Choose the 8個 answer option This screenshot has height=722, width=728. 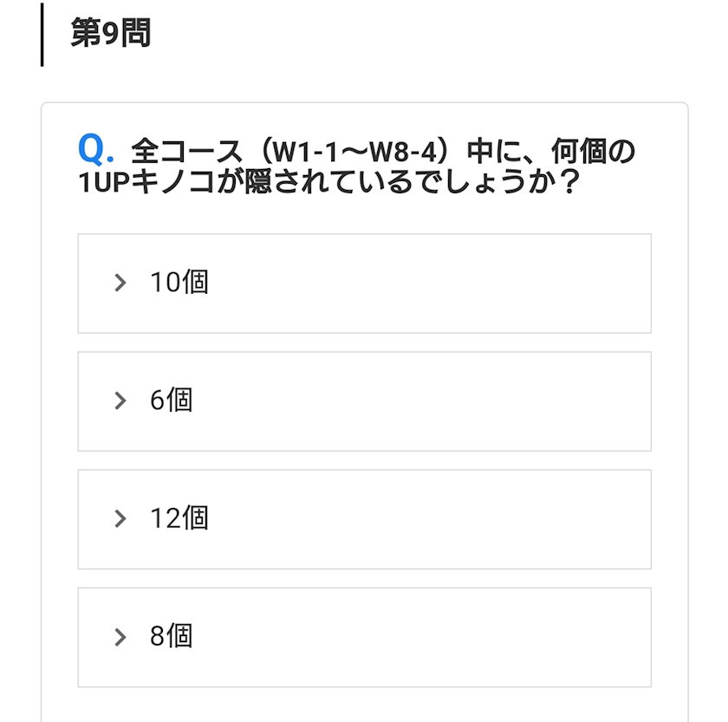click(365, 637)
